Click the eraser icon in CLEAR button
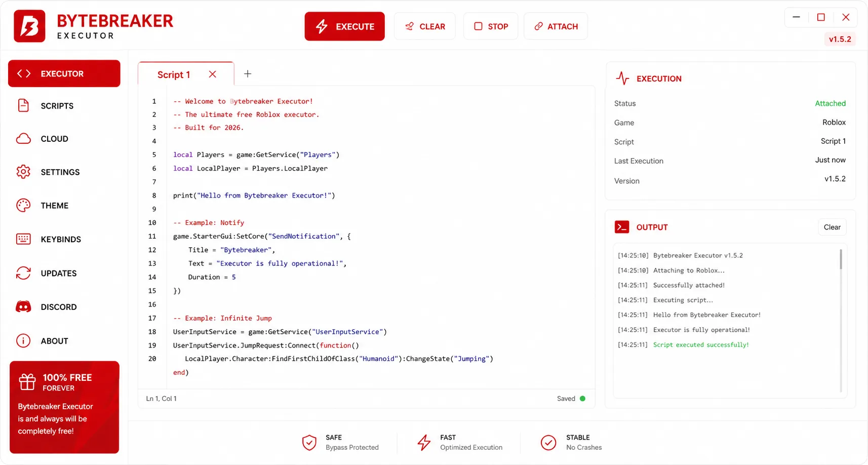The image size is (868, 465). (409, 26)
